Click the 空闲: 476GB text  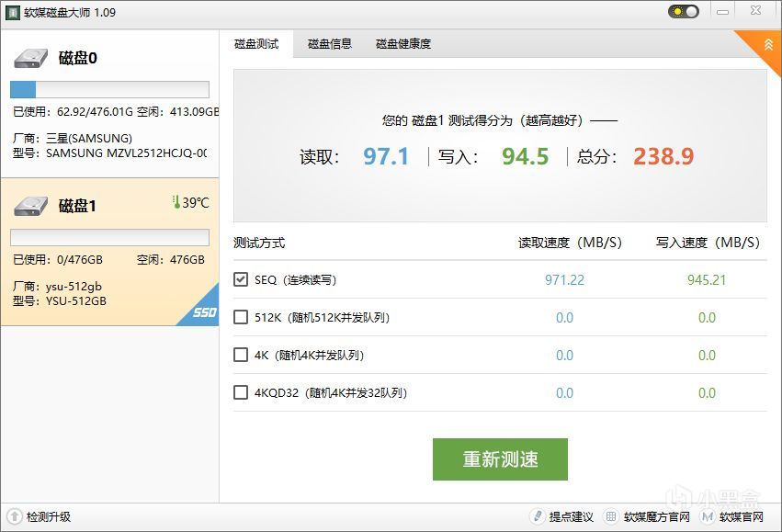[171, 259]
